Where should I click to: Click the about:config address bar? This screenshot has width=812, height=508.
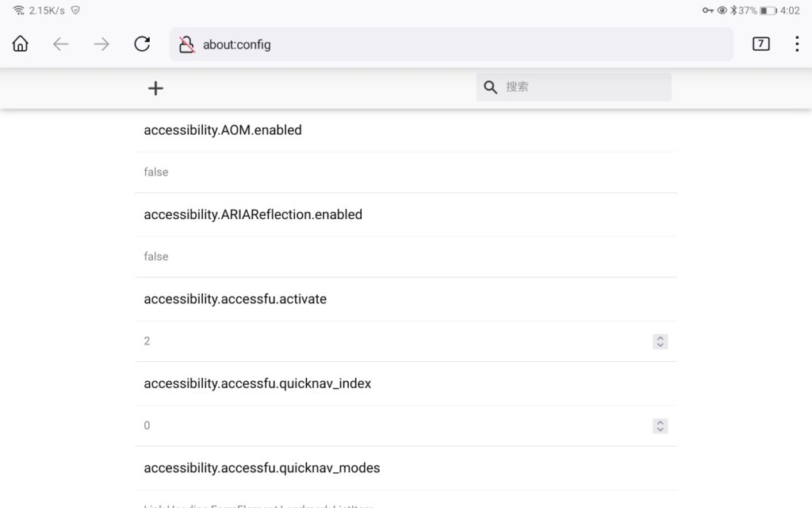460,44
